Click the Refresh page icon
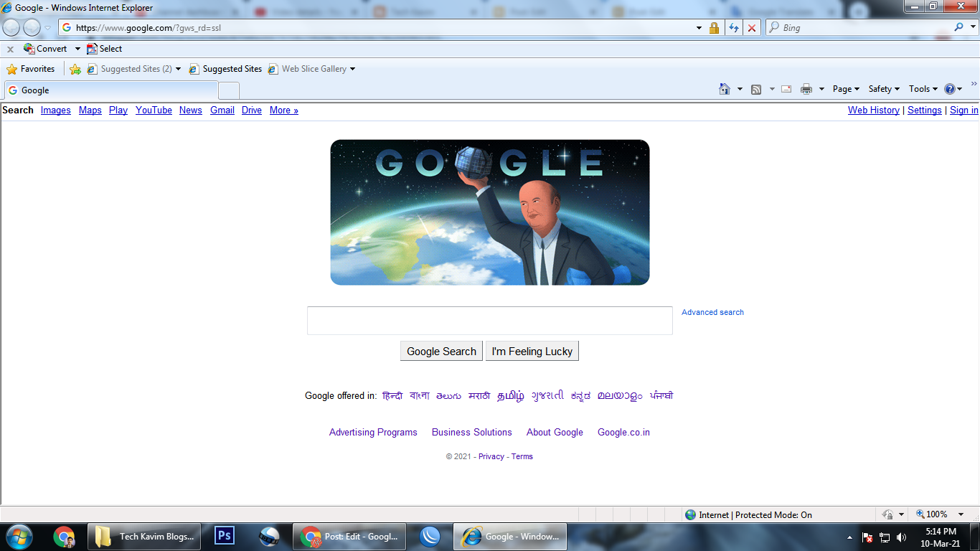The image size is (980, 551). (733, 28)
